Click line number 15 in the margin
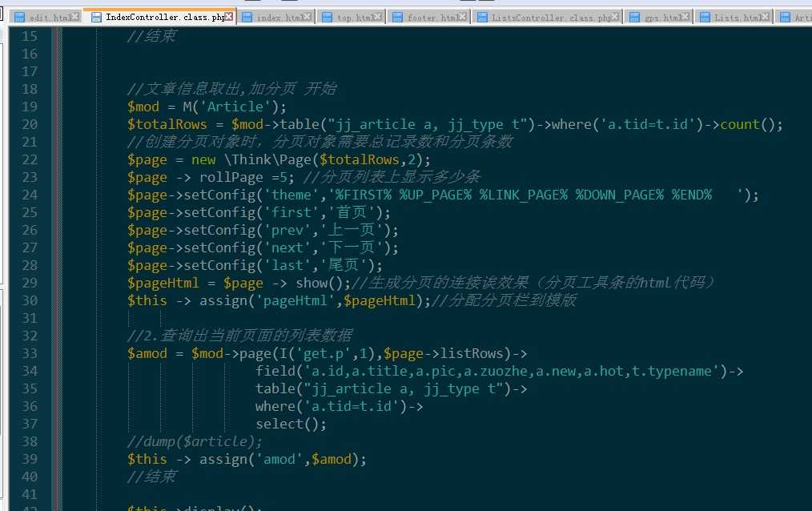Image resolution: width=812 pixels, height=511 pixels. pyautogui.click(x=30, y=36)
